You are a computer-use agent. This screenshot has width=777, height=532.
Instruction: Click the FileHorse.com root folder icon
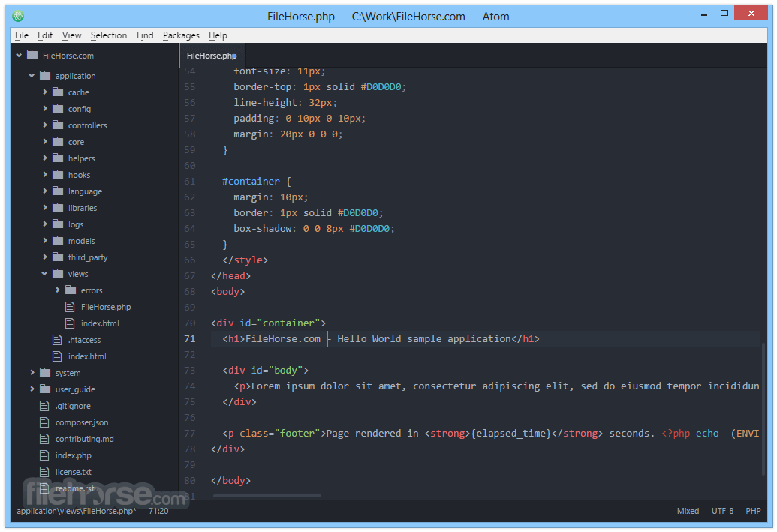(x=32, y=55)
